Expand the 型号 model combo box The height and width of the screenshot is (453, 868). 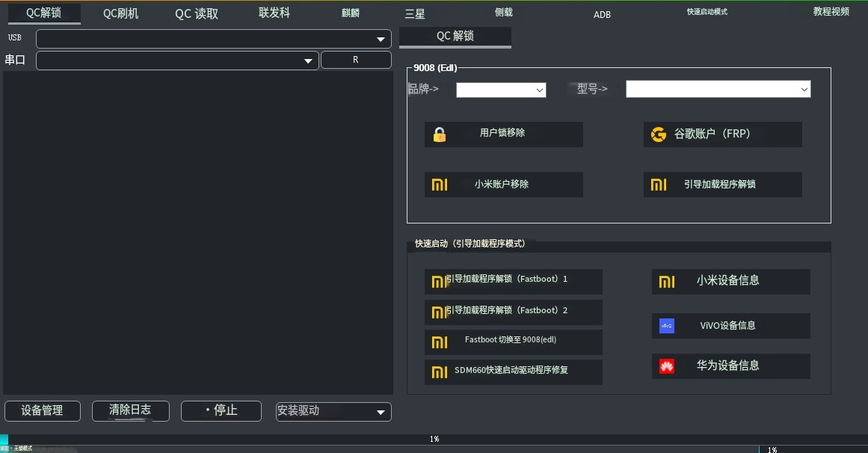(x=718, y=89)
